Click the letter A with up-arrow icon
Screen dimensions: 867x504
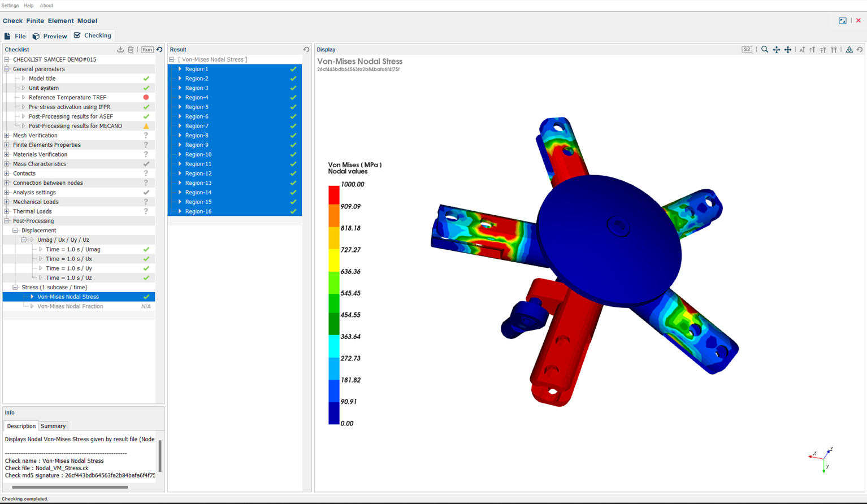[802, 50]
